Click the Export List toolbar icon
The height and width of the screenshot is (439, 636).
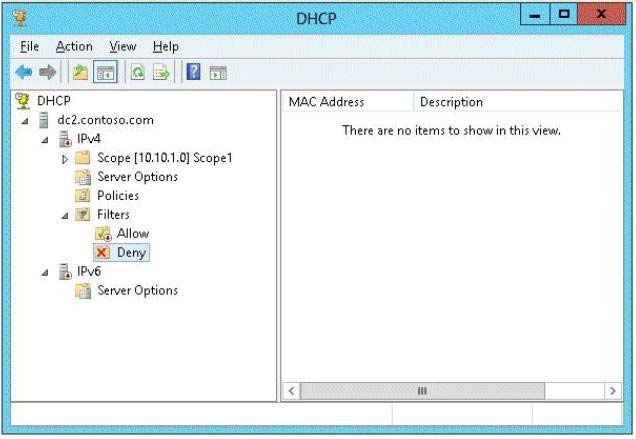(161, 72)
